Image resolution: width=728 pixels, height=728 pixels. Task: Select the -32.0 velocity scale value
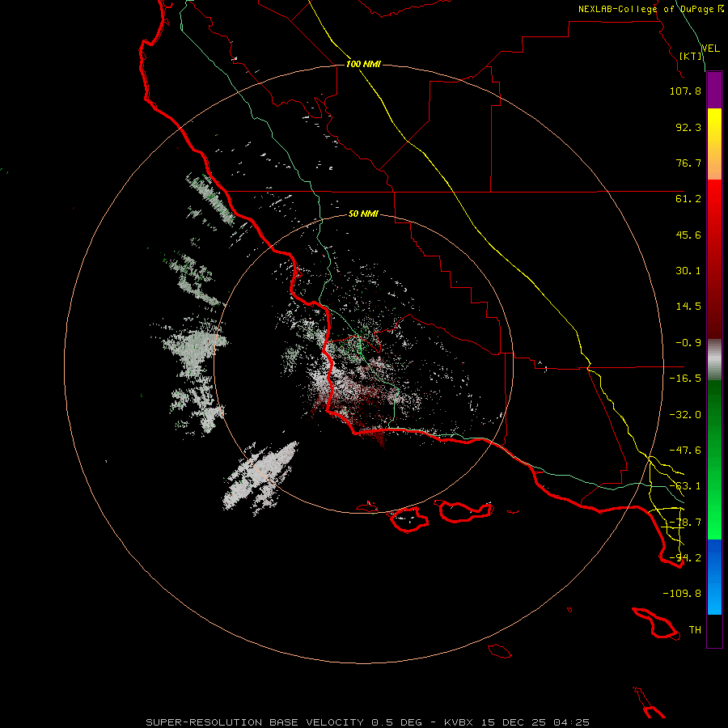685,415
